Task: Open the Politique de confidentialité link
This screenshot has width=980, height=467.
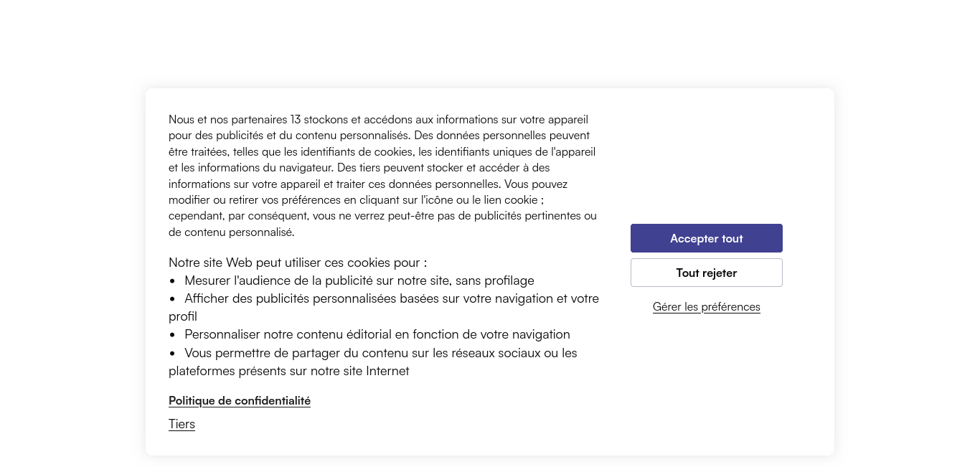Action: pyautogui.click(x=240, y=400)
